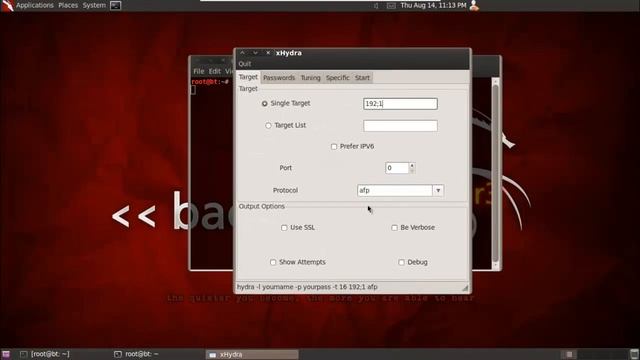Decrease the Port value with down arrow

click(x=412, y=171)
